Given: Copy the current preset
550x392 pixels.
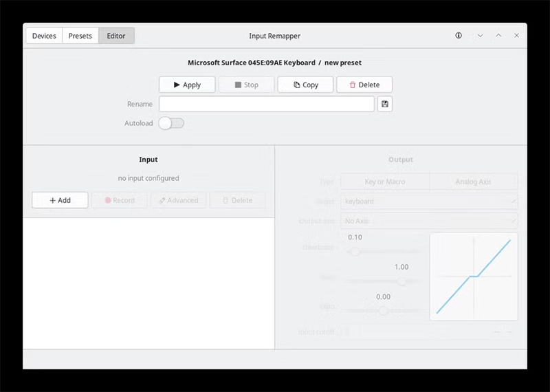Looking at the screenshot, I should (x=305, y=85).
